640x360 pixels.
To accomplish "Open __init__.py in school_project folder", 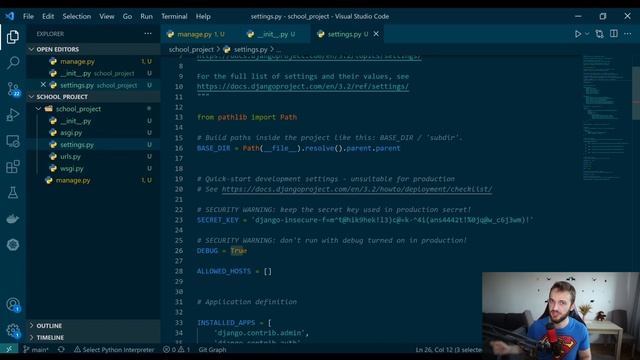I will tap(93, 121).
